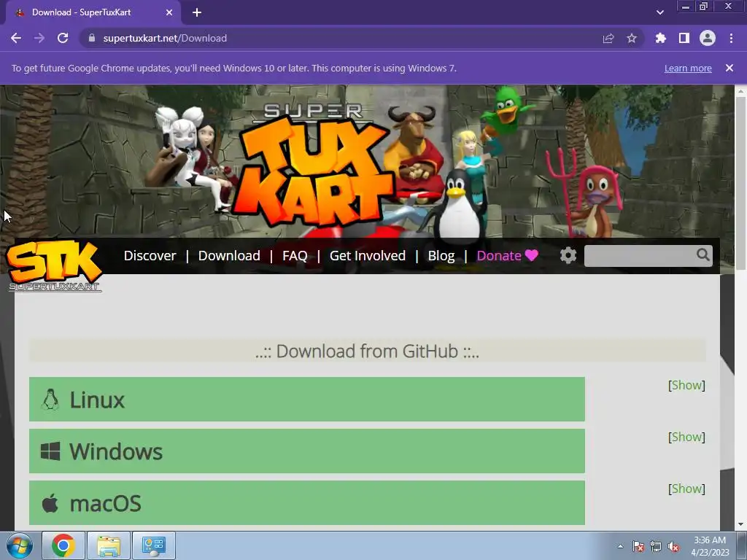747x560 pixels.
Task: Click the scrollbar down arrow
Action: click(x=740, y=524)
